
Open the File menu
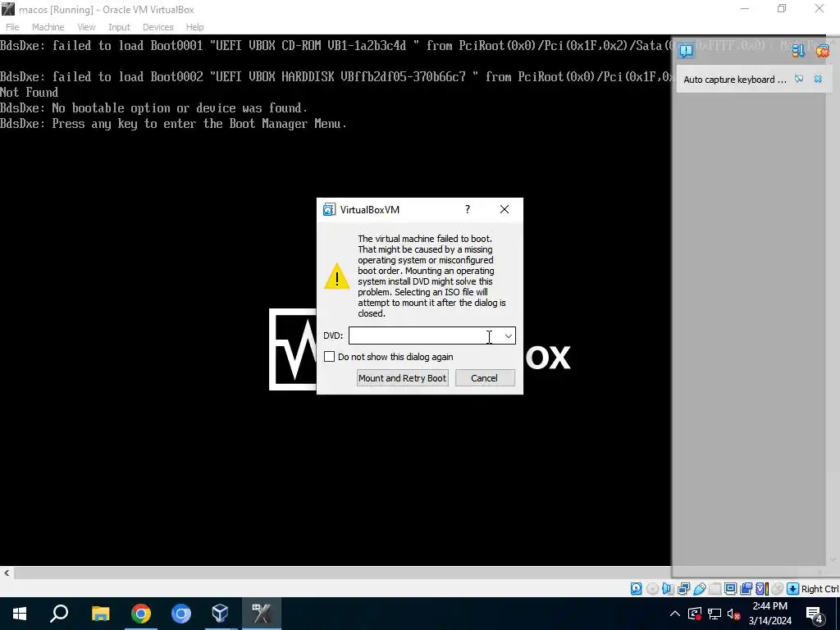click(12, 27)
